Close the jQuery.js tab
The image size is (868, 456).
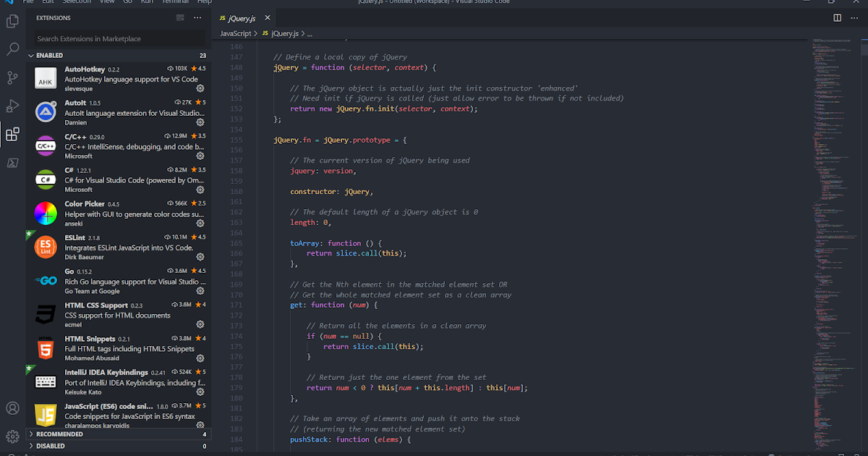(x=268, y=17)
